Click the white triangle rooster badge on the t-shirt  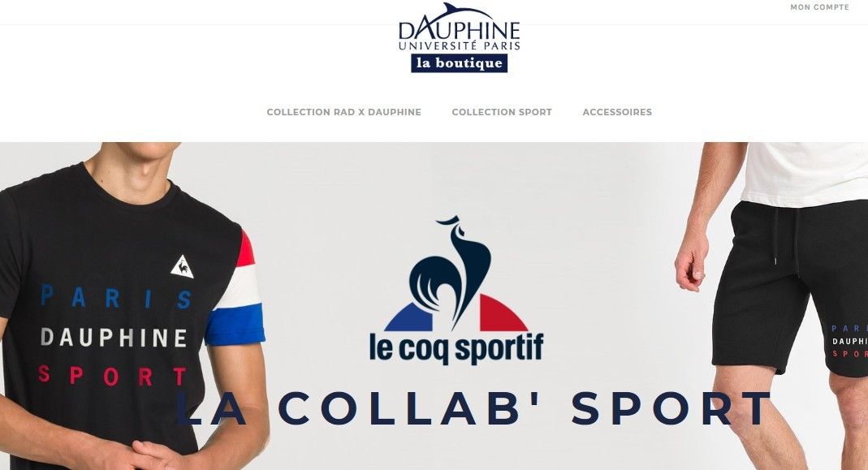click(x=182, y=267)
